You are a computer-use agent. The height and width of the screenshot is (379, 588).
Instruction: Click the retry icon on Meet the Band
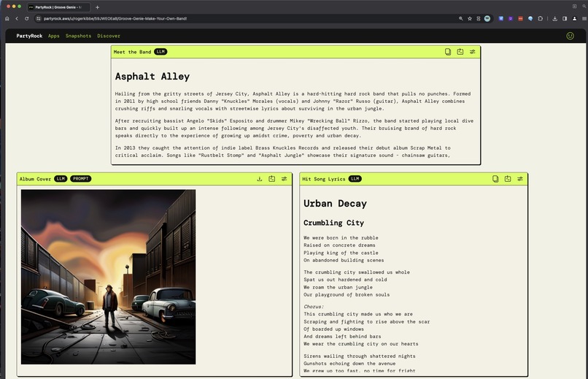point(460,52)
